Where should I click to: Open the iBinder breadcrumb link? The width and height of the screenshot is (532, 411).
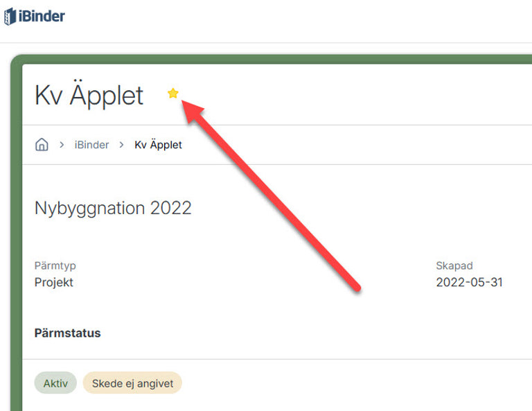(x=91, y=145)
